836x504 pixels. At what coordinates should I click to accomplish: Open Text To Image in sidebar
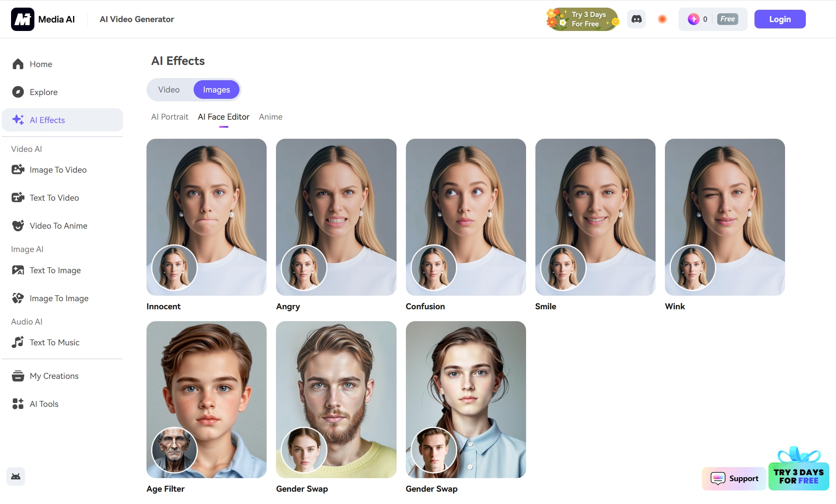(62, 270)
